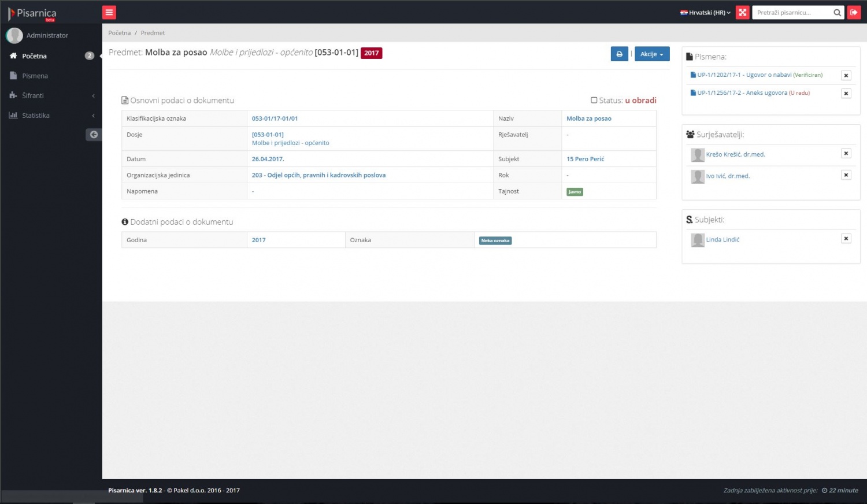Open the Akcije dropdown
The image size is (867, 504).
click(x=652, y=54)
